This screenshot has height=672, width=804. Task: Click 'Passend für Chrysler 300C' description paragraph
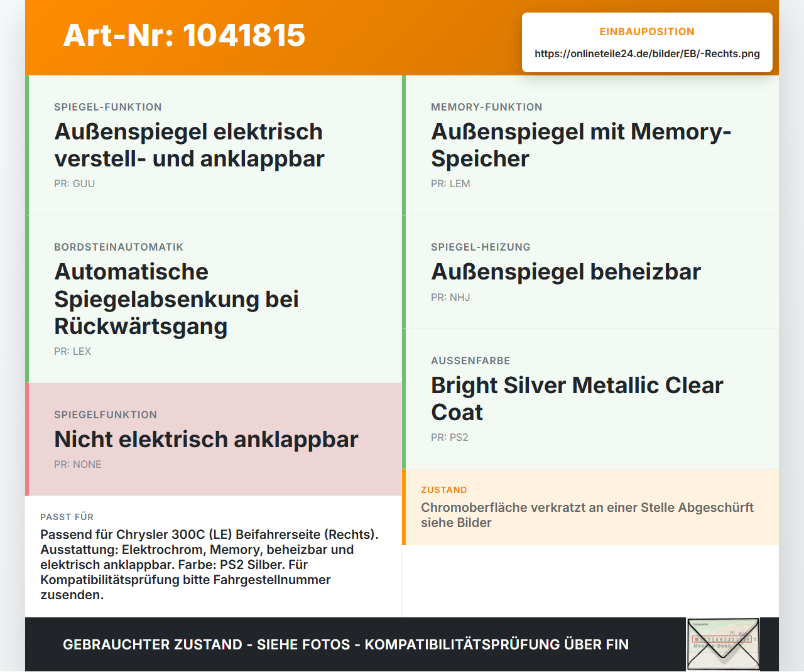(210, 565)
